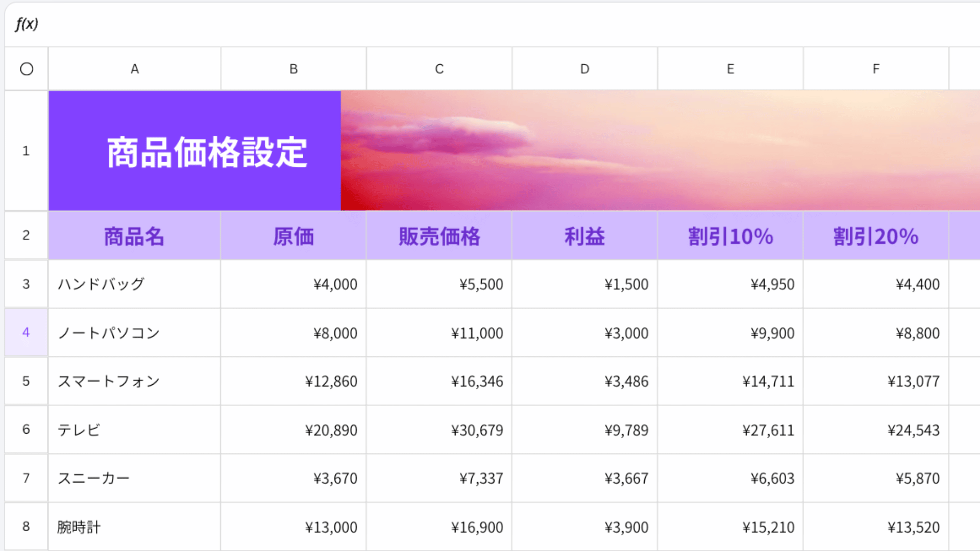Click the pink sky banner image
The width and height of the screenshot is (980, 551).
658,151
